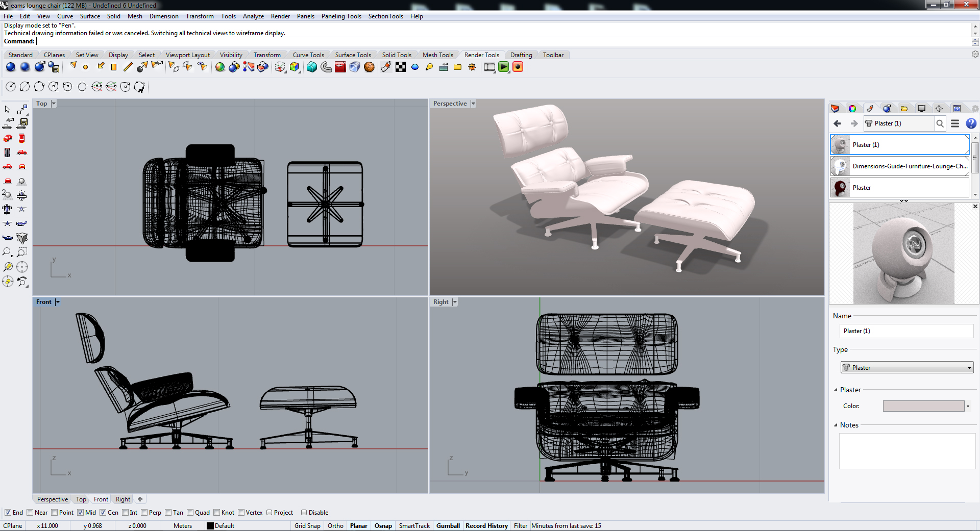Open the Display monitor panel tab
The image size is (980, 531).
pos(921,108)
